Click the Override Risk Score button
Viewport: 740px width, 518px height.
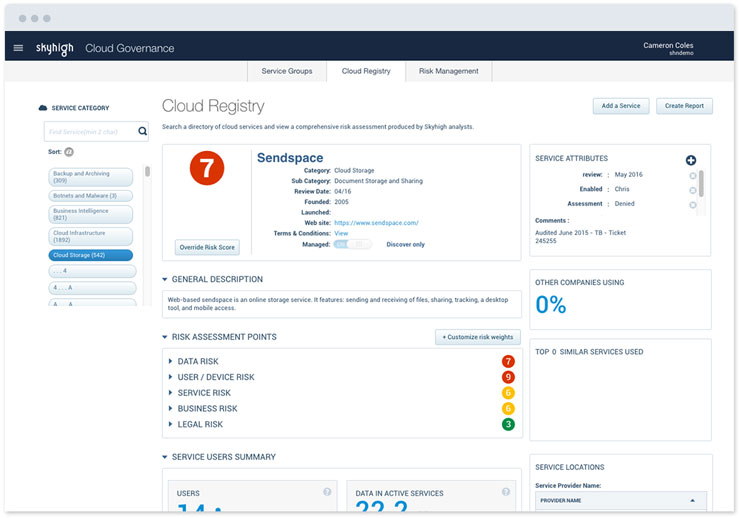click(x=207, y=247)
